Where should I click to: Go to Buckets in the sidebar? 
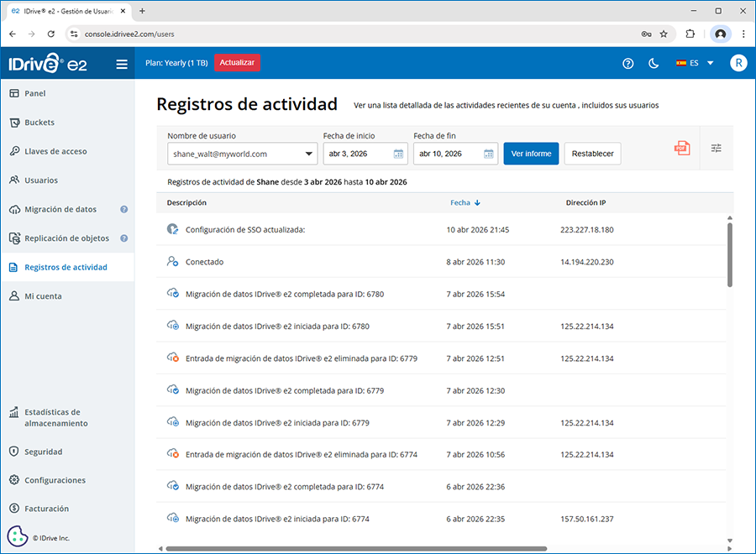point(39,123)
